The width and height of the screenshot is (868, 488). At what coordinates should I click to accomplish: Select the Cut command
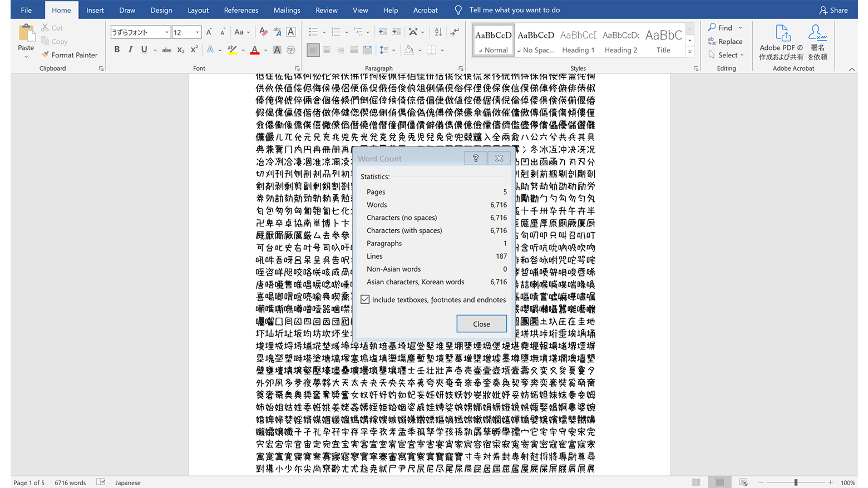[52, 27]
